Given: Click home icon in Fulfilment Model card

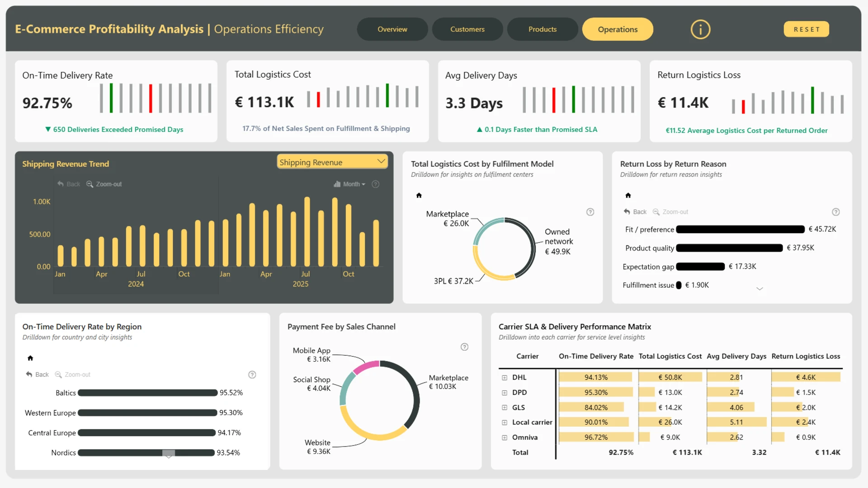Looking at the screenshot, I should pyautogui.click(x=419, y=195).
